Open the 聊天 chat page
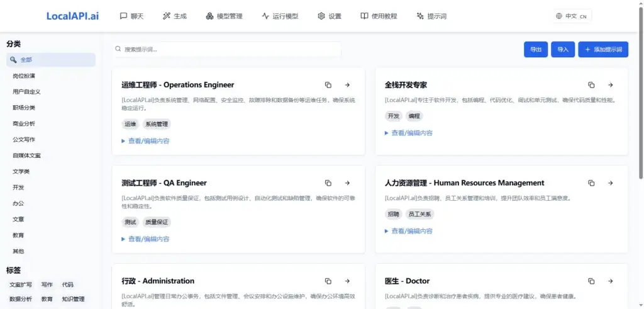Image resolution: width=644 pixels, height=309 pixels. (132, 16)
